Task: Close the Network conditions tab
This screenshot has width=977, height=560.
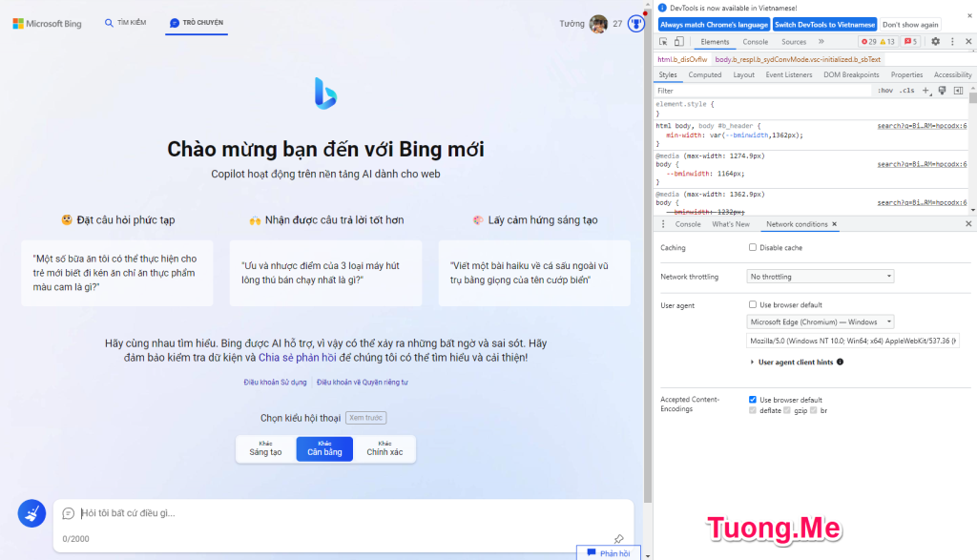Action: pyautogui.click(x=834, y=224)
